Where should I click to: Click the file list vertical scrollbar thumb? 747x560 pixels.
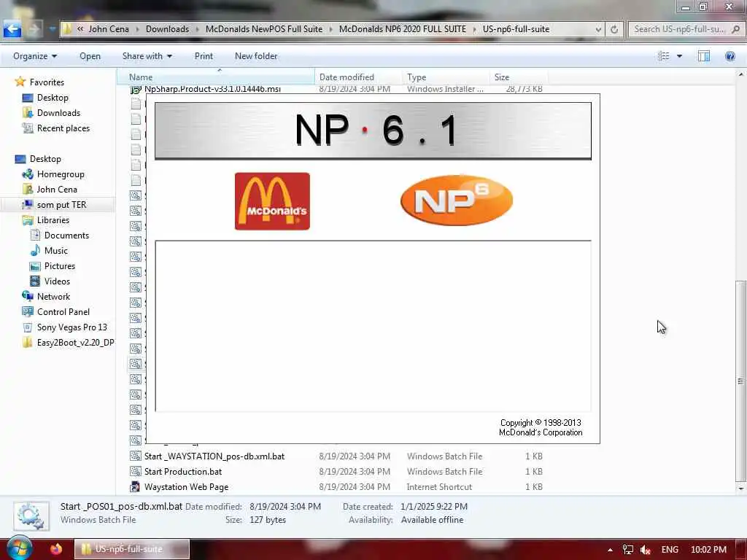point(740,381)
